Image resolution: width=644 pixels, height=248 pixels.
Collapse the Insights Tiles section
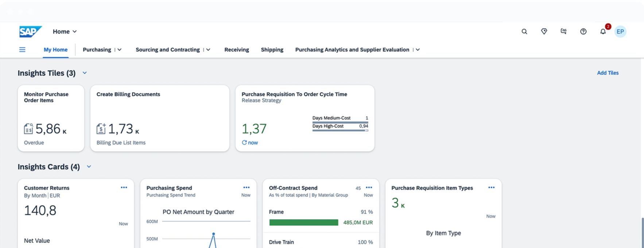(85, 73)
